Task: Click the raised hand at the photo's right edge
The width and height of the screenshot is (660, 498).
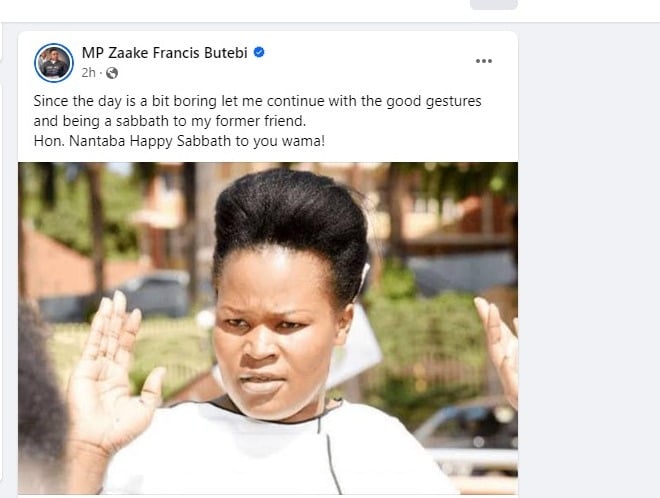Action: click(x=501, y=345)
